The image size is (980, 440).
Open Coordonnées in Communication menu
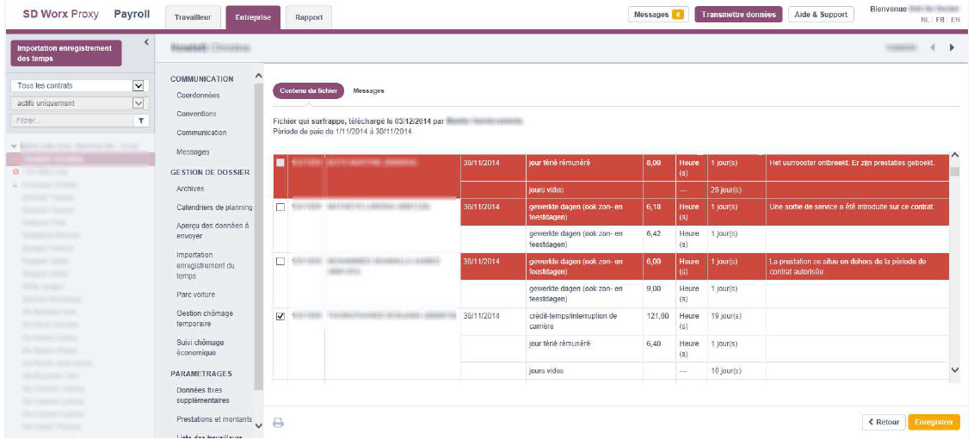pos(198,96)
